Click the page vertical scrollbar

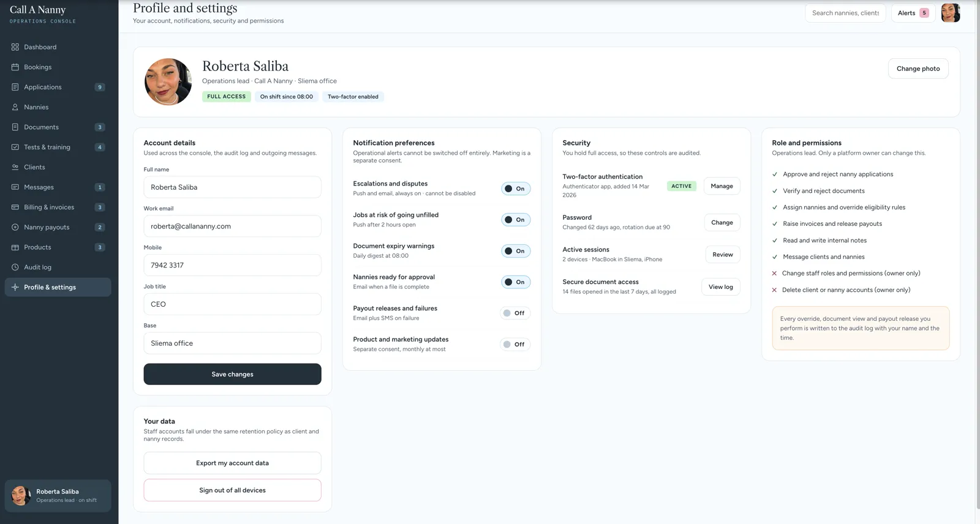(x=977, y=254)
